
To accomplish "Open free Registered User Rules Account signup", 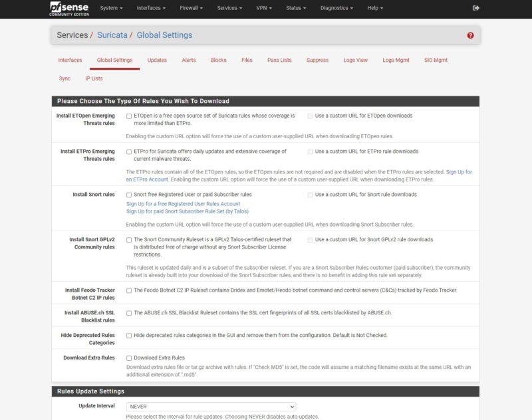I will [x=184, y=204].
